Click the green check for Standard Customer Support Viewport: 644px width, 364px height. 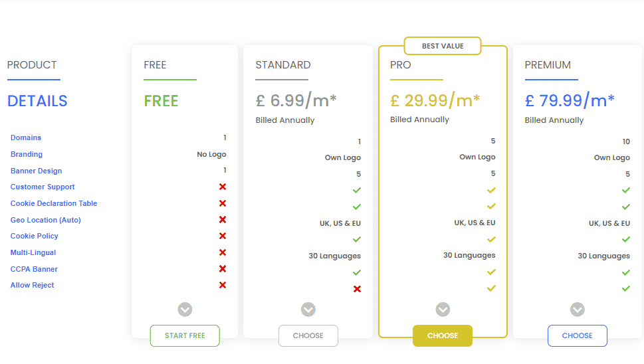[357, 191]
